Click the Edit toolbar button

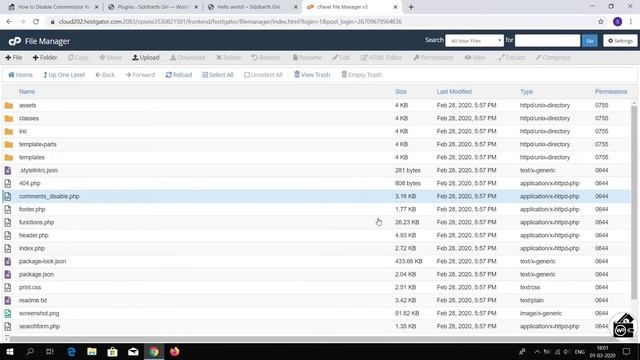click(341, 58)
